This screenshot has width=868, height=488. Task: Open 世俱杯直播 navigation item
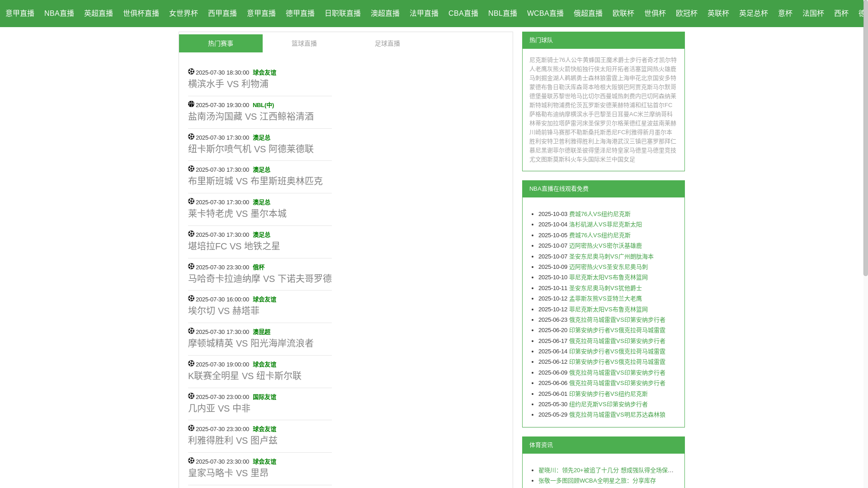click(x=141, y=14)
